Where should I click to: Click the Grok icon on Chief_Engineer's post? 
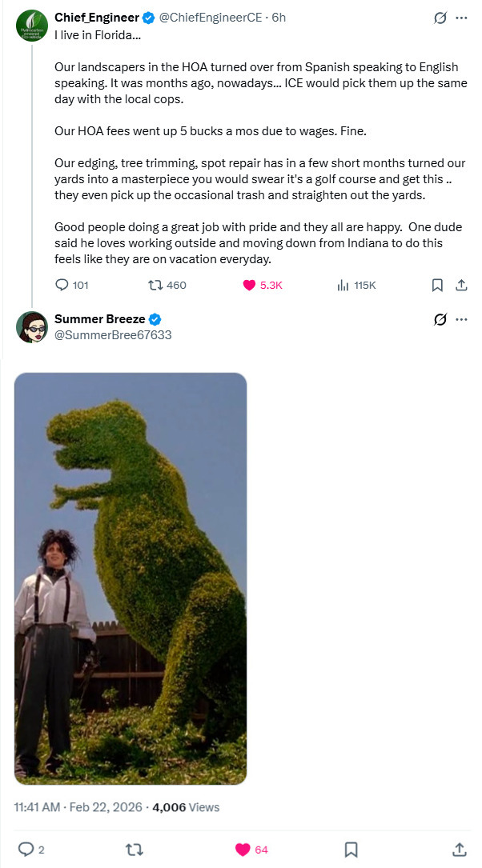click(440, 18)
